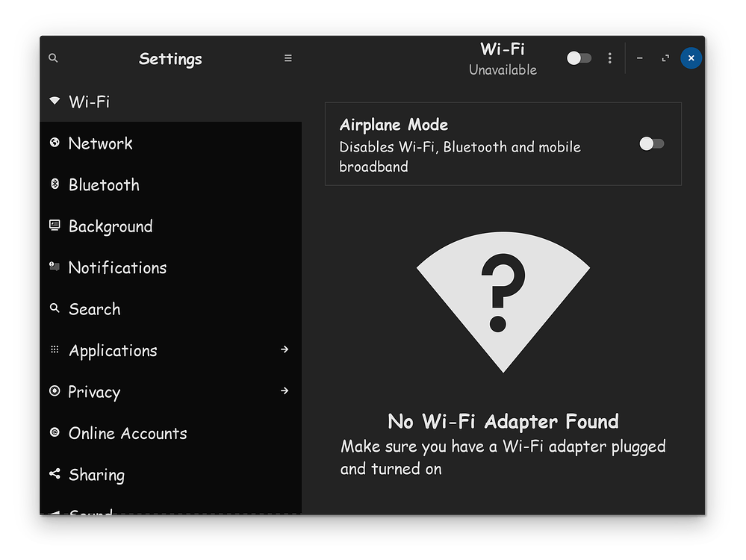Click the Network globe icon

pyautogui.click(x=54, y=142)
